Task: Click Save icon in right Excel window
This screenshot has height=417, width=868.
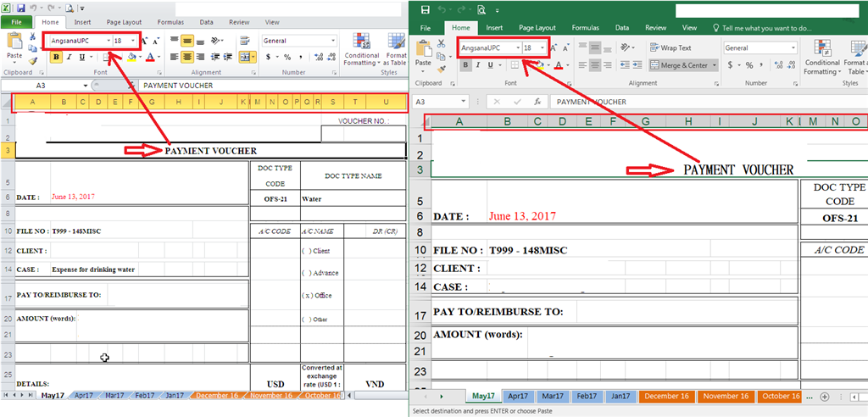Action: point(426,9)
